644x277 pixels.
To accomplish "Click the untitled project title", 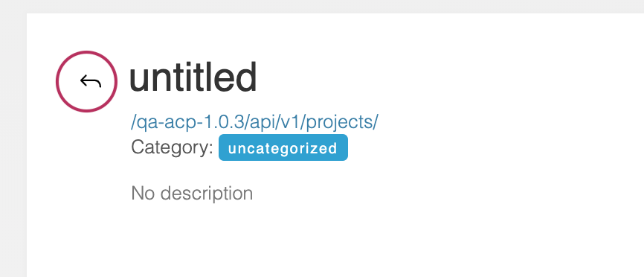I will 193,77.
